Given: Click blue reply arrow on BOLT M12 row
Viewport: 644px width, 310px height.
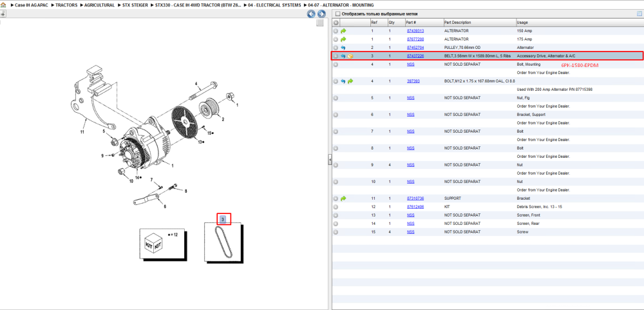Looking at the screenshot, I should tap(343, 81).
